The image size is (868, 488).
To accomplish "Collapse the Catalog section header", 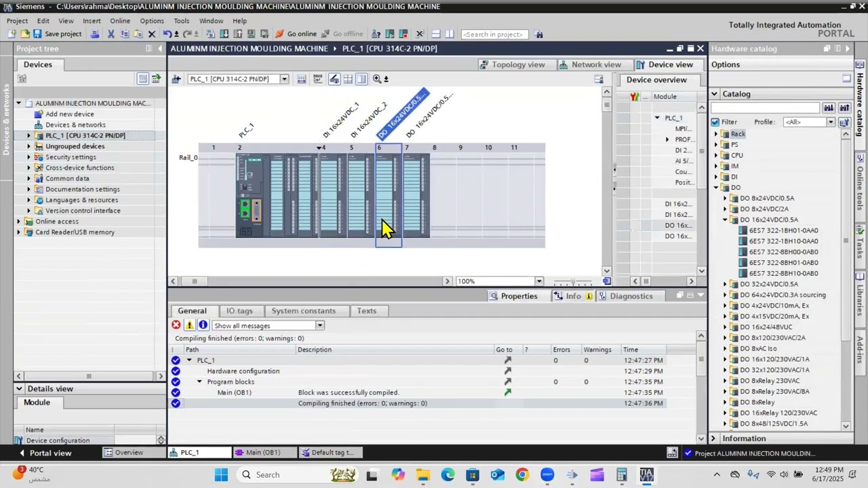I will click(x=714, y=94).
